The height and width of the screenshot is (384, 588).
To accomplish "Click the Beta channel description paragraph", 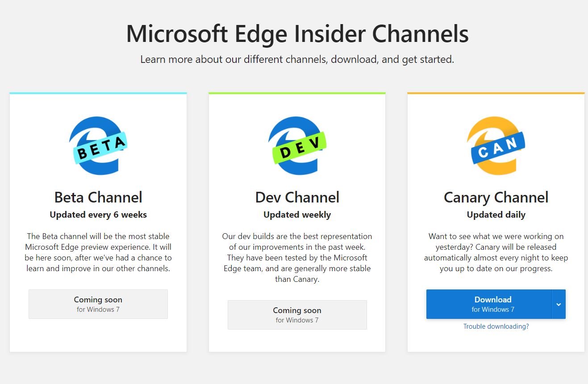I will point(98,252).
